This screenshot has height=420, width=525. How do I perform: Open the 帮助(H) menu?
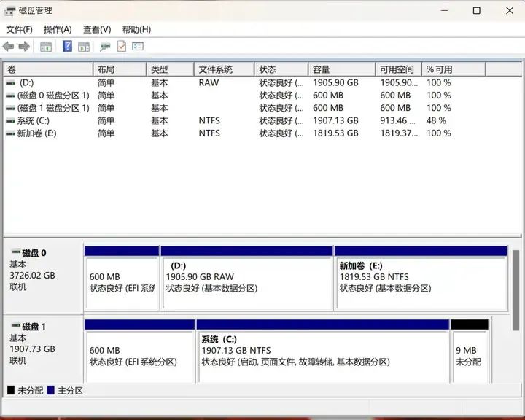click(x=136, y=29)
